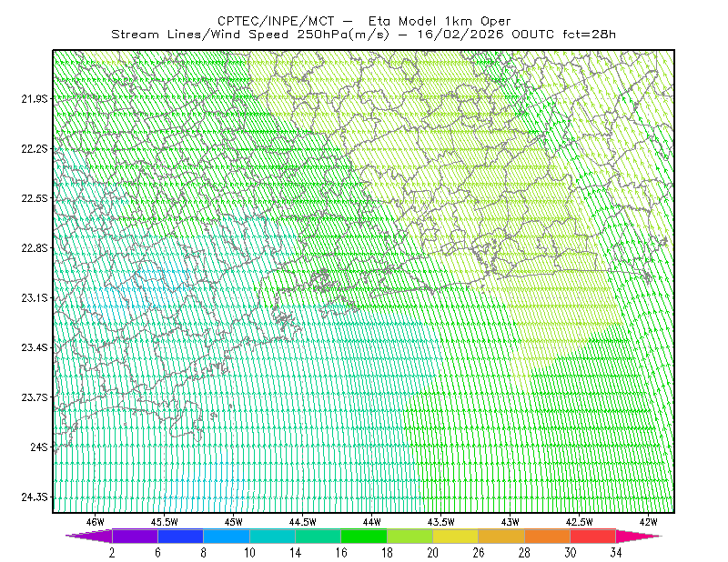Click the longitude label '44W'

coord(372,522)
